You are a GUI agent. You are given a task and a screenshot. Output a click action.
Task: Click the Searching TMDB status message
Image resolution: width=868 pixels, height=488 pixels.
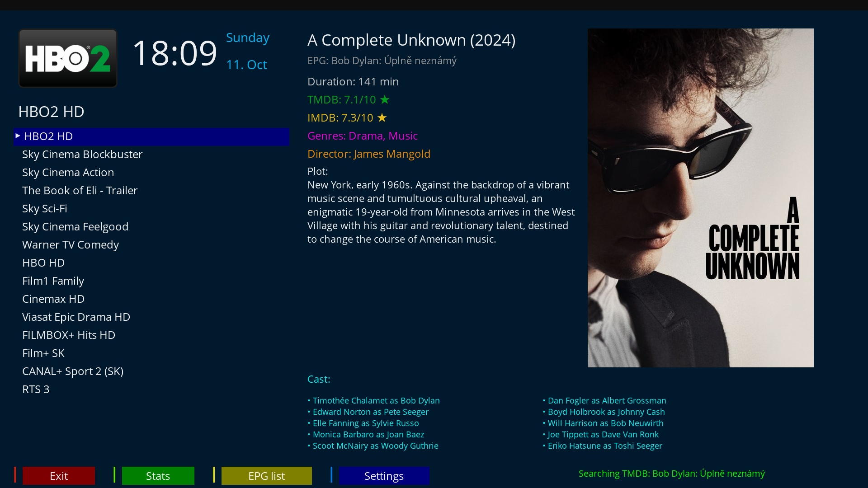click(x=672, y=474)
